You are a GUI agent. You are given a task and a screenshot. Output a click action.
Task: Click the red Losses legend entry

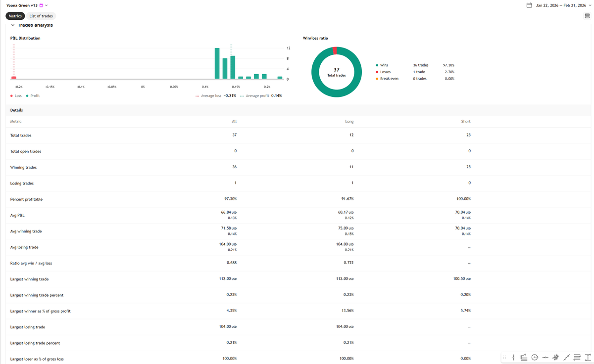click(385, 72)
